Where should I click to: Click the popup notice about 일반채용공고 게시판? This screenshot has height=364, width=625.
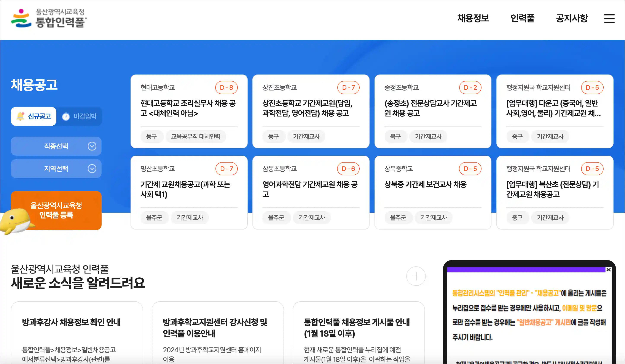[529, 315]
